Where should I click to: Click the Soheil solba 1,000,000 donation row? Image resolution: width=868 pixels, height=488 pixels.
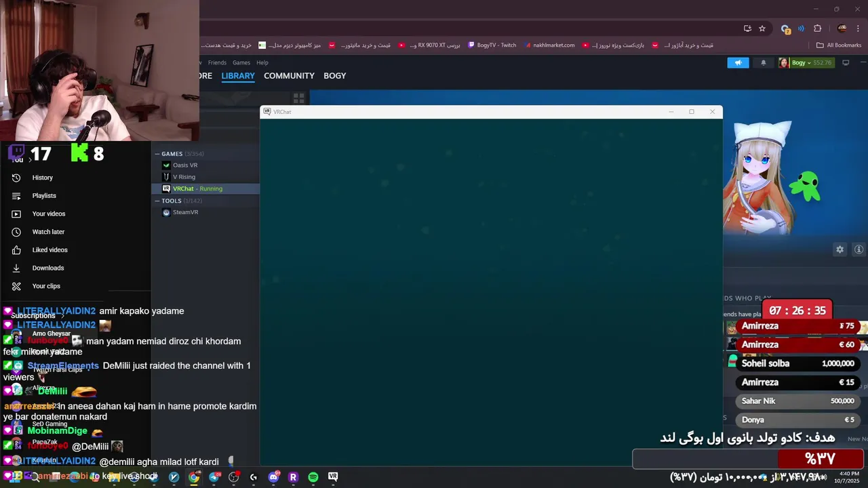point(799,363)
